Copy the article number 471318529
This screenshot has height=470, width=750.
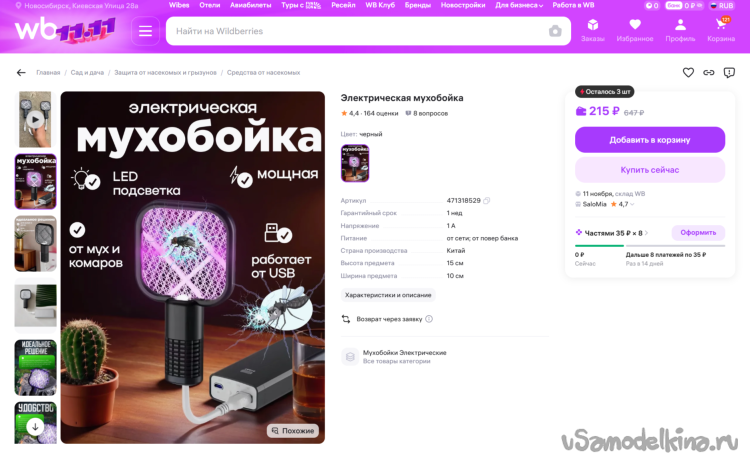[486, 200]
